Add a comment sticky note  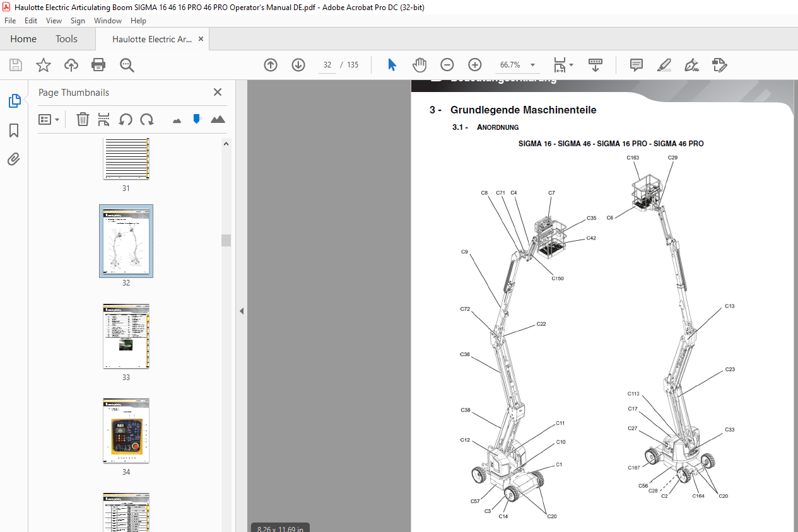pos(637,65)
